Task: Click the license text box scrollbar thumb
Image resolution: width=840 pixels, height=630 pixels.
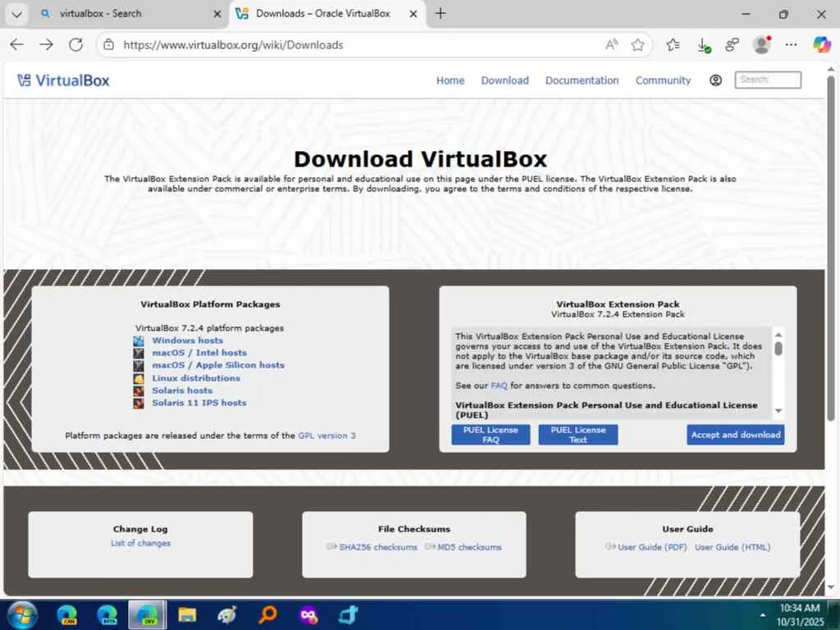Action: (778, 348)
